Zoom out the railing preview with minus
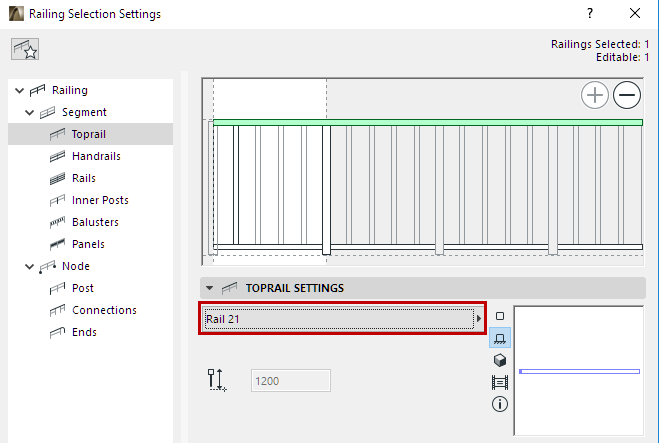659x443 pixels. 627,95
